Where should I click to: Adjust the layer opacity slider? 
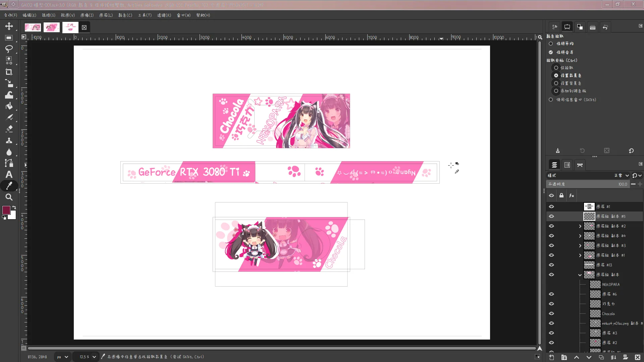click(x=587, y=184)
